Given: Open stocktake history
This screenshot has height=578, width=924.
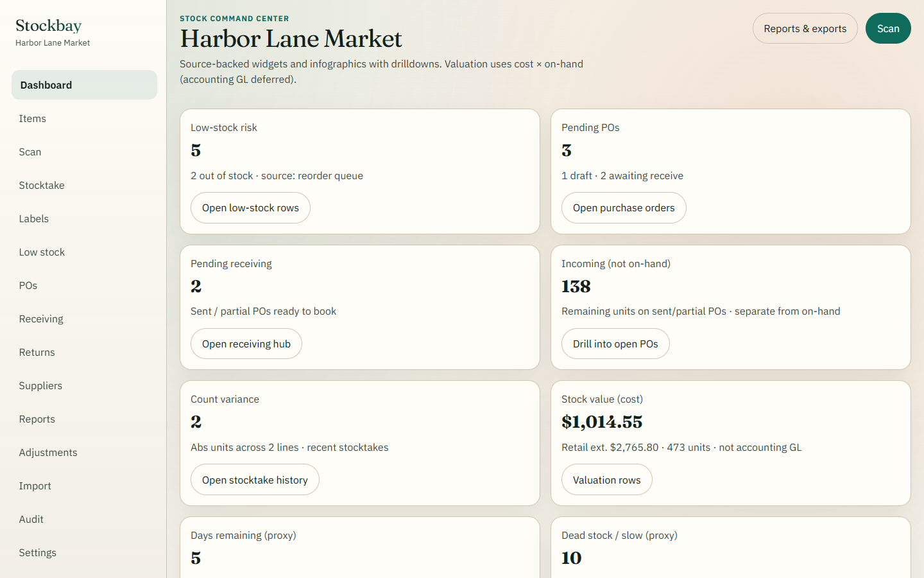Looking at the screenshot, I should [255, 480].
